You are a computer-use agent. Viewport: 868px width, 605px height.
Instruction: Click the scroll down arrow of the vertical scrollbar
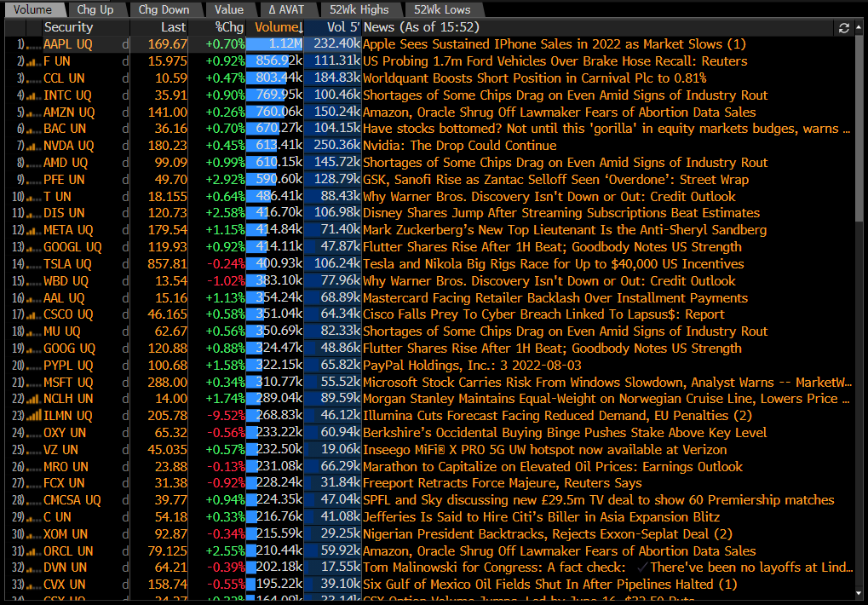click(x=859, y=593)
